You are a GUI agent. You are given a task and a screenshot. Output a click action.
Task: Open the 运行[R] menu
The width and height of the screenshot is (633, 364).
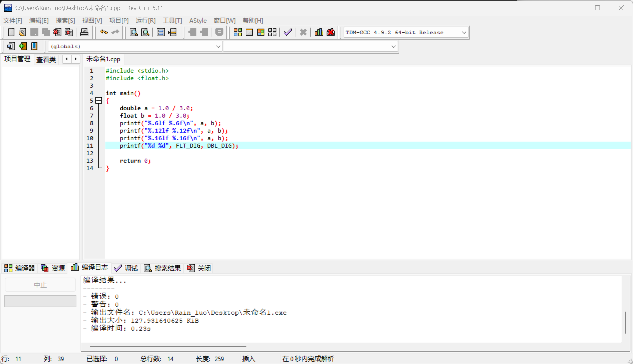click(146, 20)
